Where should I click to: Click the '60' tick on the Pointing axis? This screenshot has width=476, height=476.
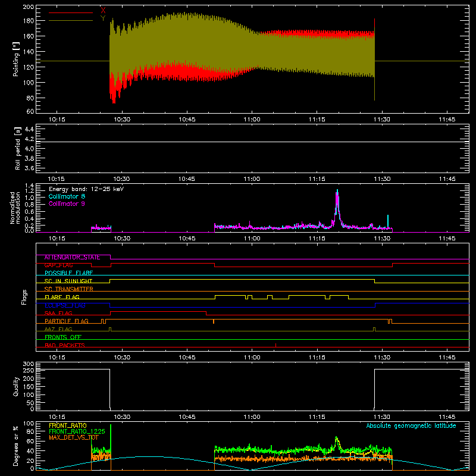pos(30,111)
